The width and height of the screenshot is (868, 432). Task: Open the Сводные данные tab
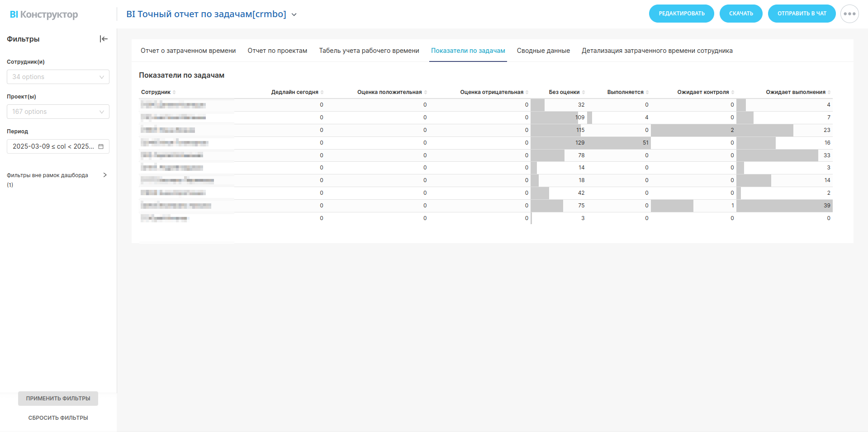(x=543, y=51)
